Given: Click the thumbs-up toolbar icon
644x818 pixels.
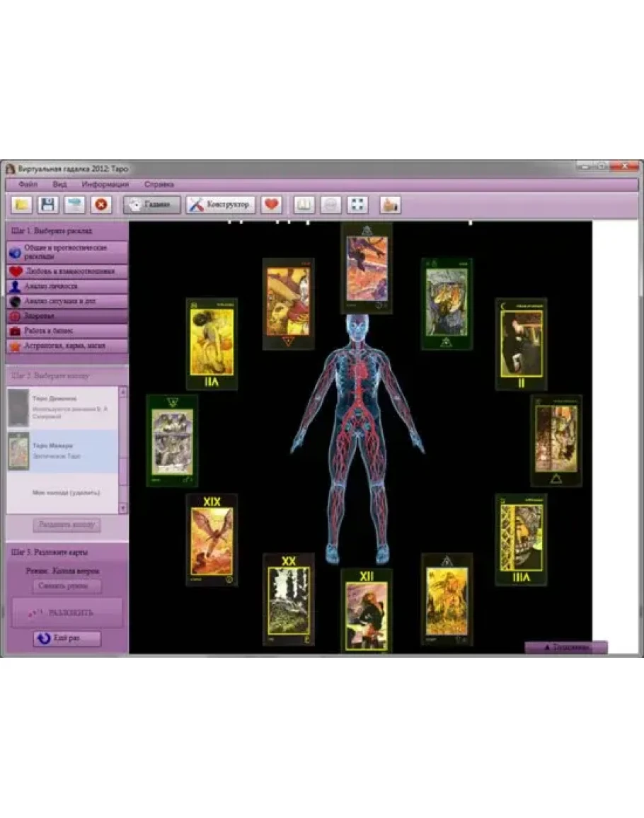Looking at the screenshot, I should [390, 205].
